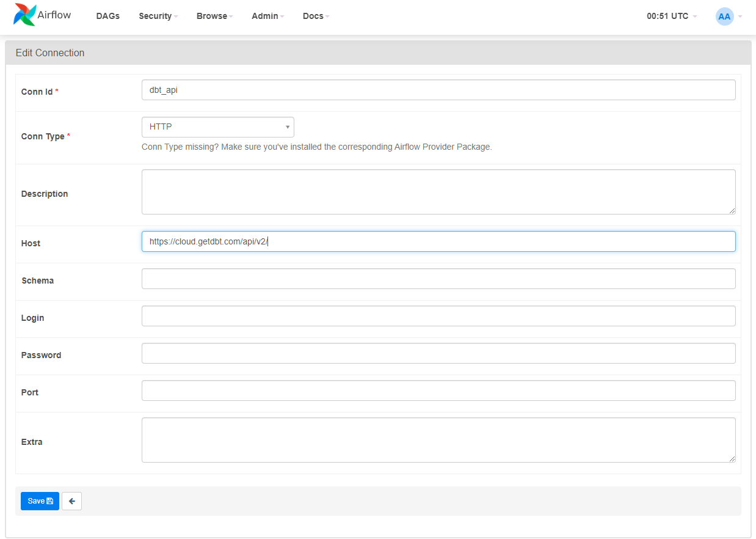Click into the Host field
Viewport: 756px width, 539px height.
438,241
